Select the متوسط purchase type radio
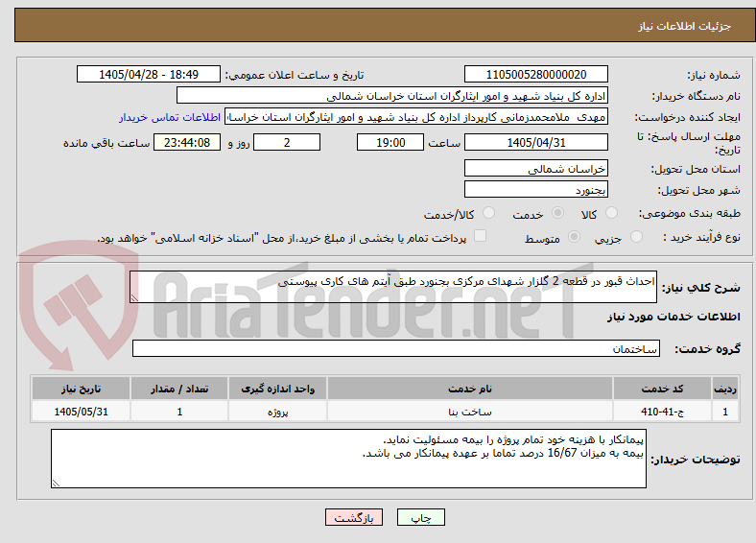The image size is (756, 543). pyautogui.click(x=574, y=236)
